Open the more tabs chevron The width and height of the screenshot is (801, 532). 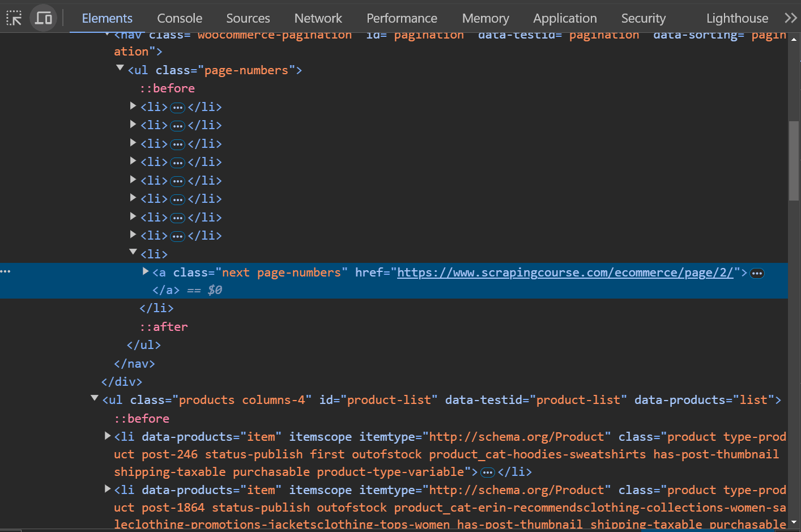click(791, 18)
